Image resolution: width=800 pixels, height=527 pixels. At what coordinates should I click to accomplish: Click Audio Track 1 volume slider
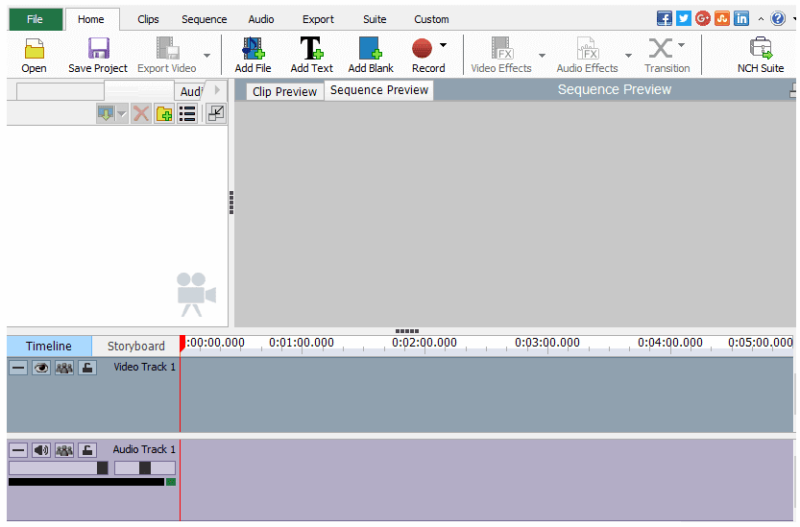point(59,468)
